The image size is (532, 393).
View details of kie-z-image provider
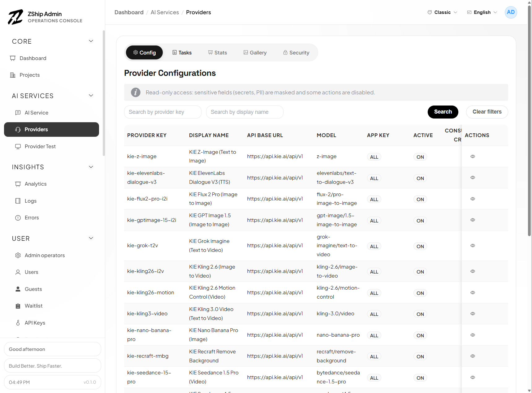pyautogui.click(x=473, y=157)
